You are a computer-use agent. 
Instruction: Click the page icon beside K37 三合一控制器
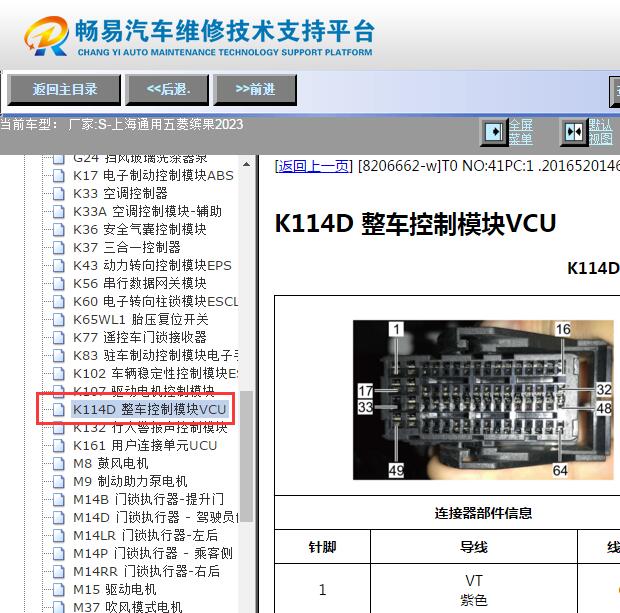[x=59, y=248]
